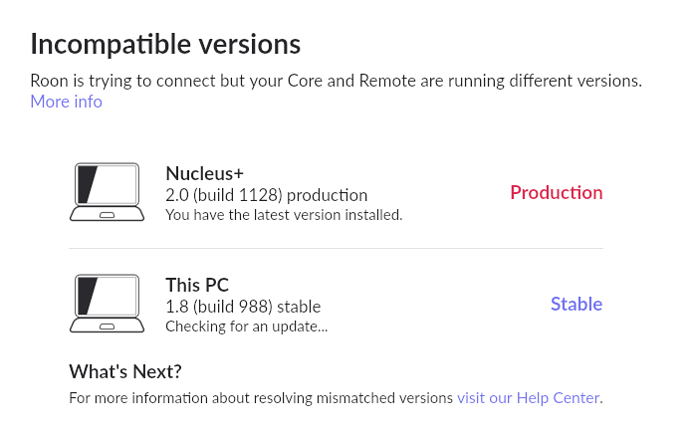
Task: Click the blue Stable label
Action: coord(576,304)
